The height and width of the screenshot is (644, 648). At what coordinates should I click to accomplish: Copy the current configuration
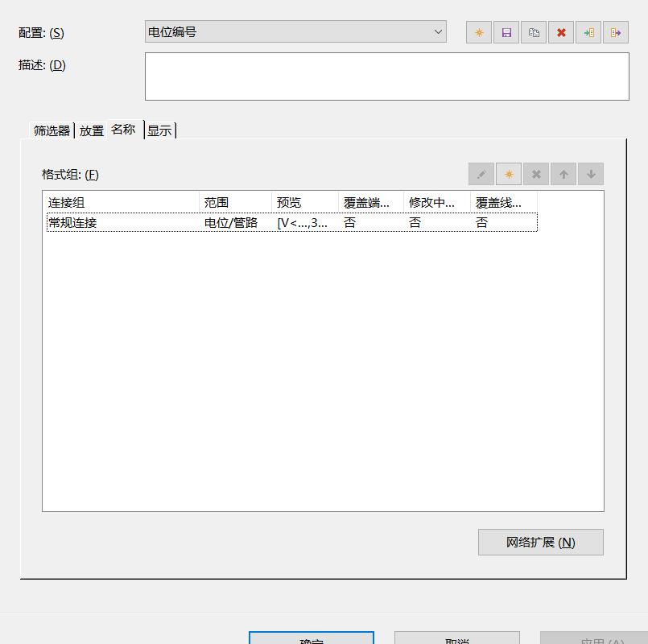pos(534,32)
